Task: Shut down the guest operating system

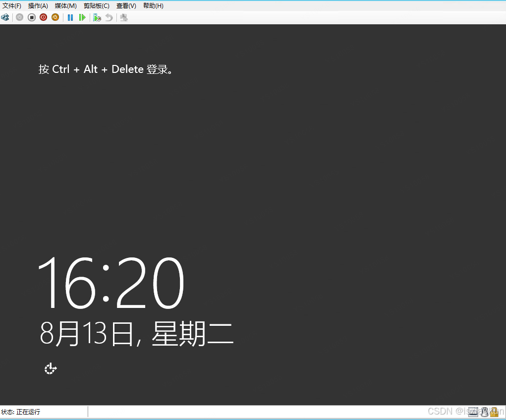Action: [43, 17]
